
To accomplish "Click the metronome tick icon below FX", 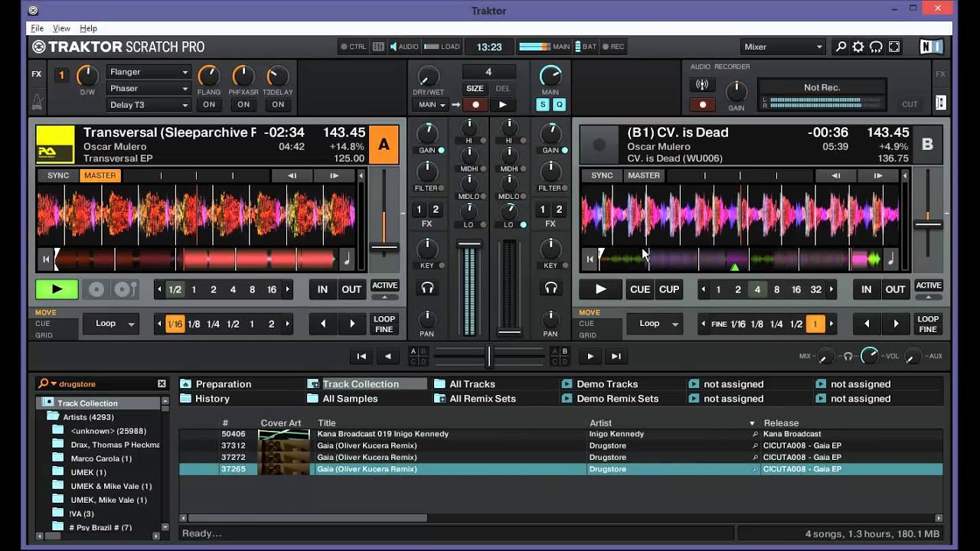I will tap(37, 102).
